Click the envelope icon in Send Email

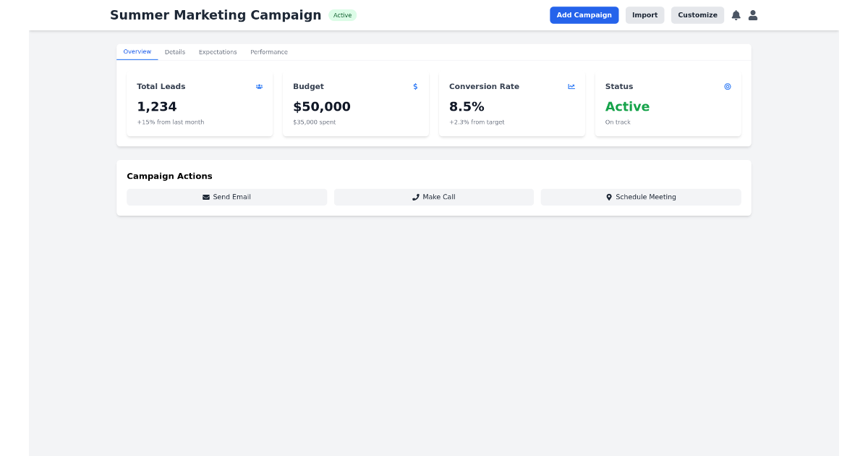pos(206,196)
